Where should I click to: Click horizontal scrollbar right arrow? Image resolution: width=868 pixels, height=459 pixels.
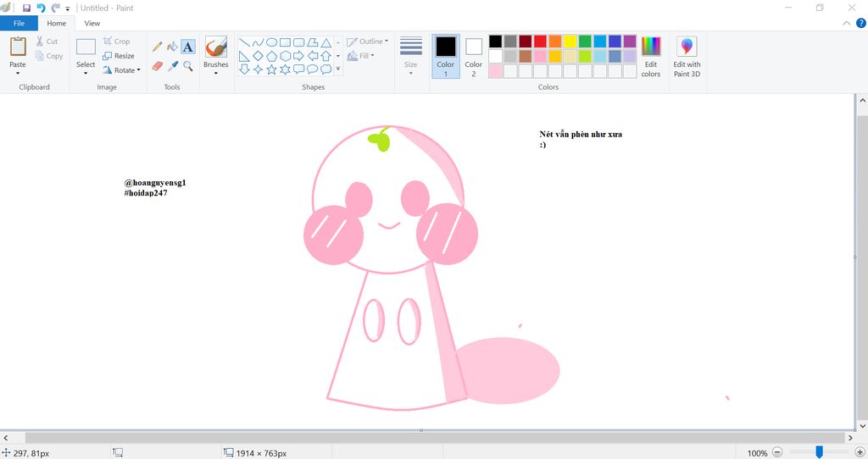tap(850, 438)
